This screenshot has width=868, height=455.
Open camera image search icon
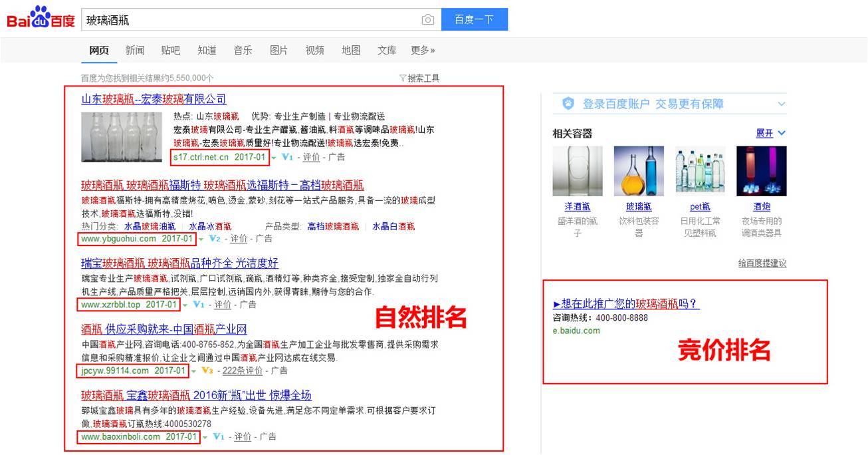(428, 20)
